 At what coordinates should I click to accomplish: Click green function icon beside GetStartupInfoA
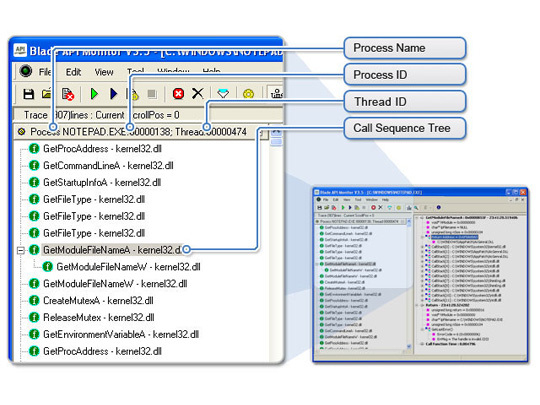coord(34,183)
